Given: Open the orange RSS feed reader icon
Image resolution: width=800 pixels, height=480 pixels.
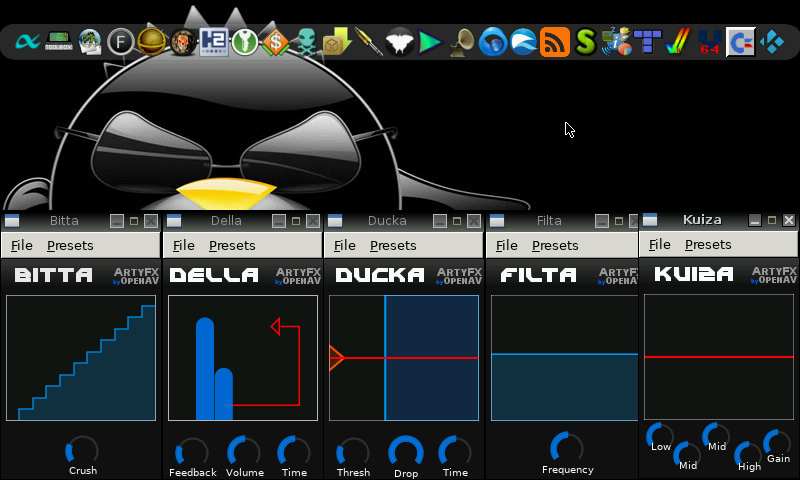Looking at the screenshot, I should (x=555, y=42).
